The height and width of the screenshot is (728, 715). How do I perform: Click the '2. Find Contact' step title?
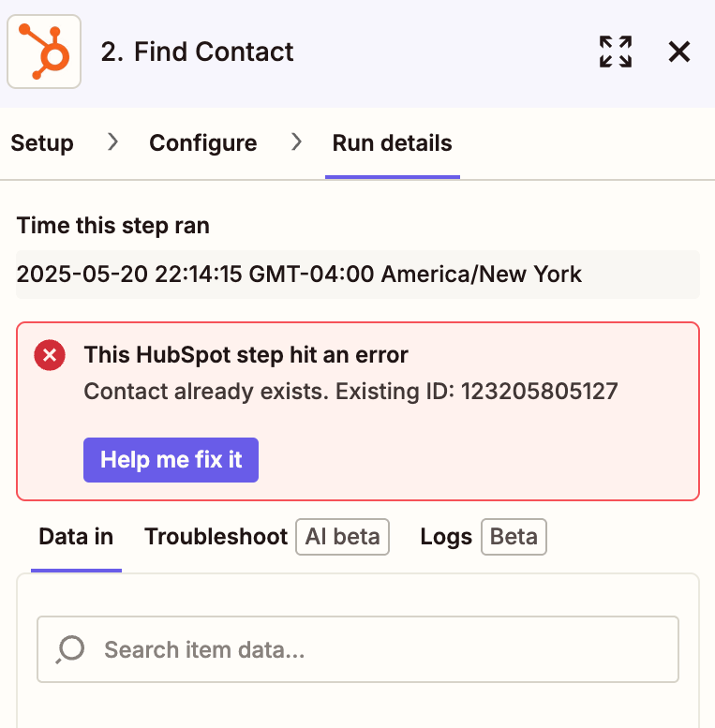click(197, 52)
